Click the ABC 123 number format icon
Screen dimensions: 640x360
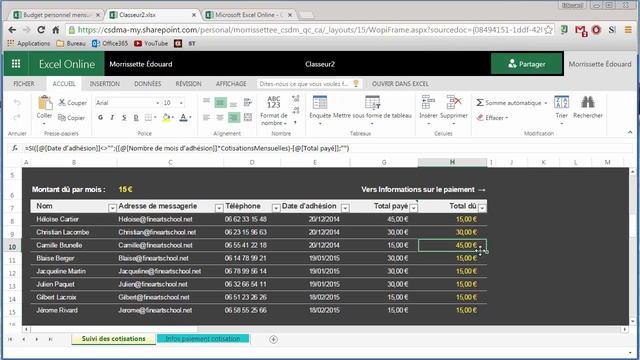(273, 102)
